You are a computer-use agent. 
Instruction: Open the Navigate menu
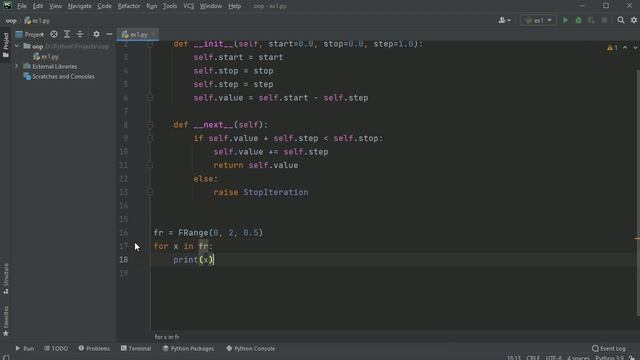point(80,6)
